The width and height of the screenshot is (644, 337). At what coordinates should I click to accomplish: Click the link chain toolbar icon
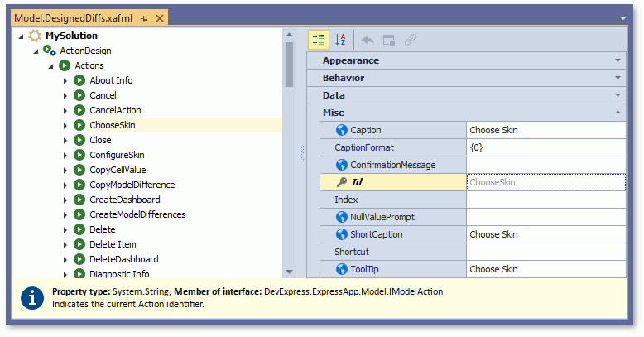pyautogui.click(x=411, y=40)
